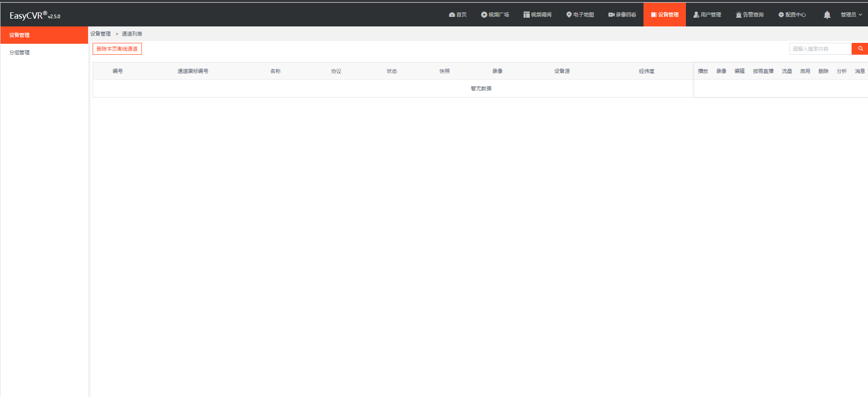Open the 首页 home menu
This screenshot has height=397, width=868.
click(458, 15)
